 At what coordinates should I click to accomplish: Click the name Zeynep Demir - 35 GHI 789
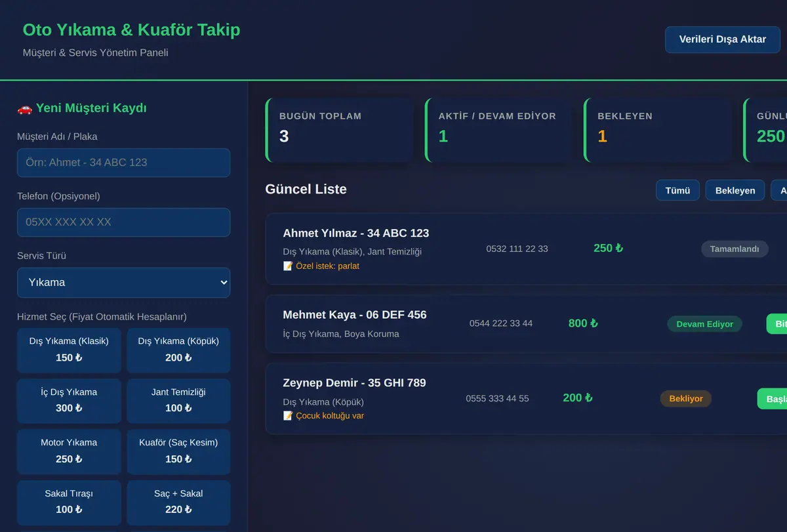tap(354, 383)
